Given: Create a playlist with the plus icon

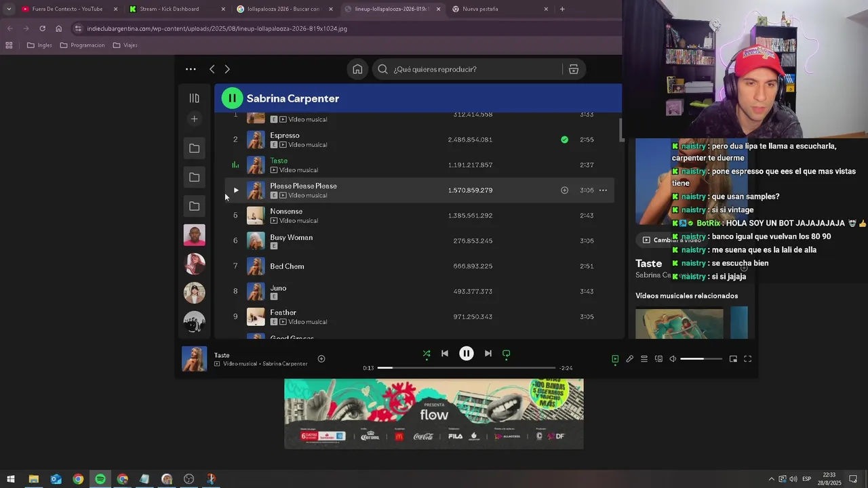Looking at the screenshot, I should 194,119.
